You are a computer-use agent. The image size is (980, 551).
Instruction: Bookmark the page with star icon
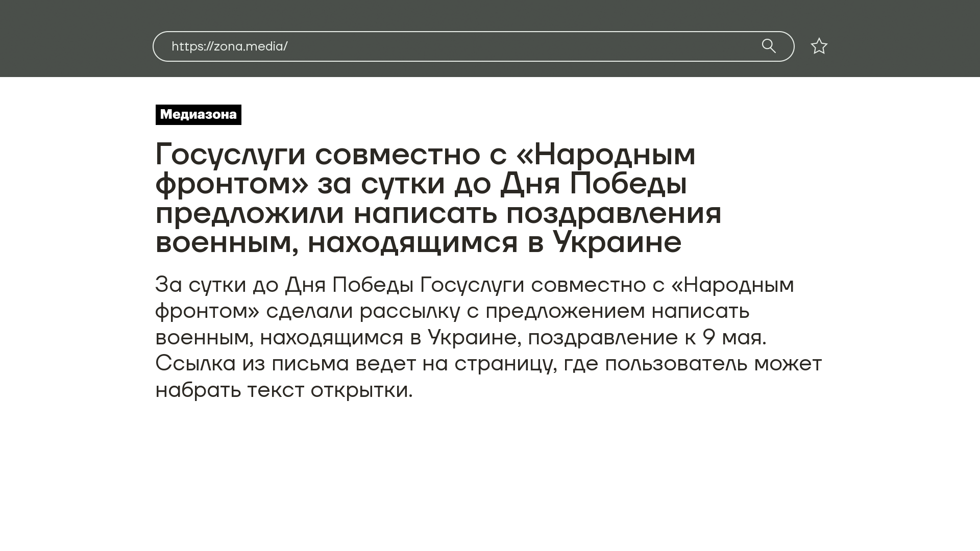click(x=819, y=46)
